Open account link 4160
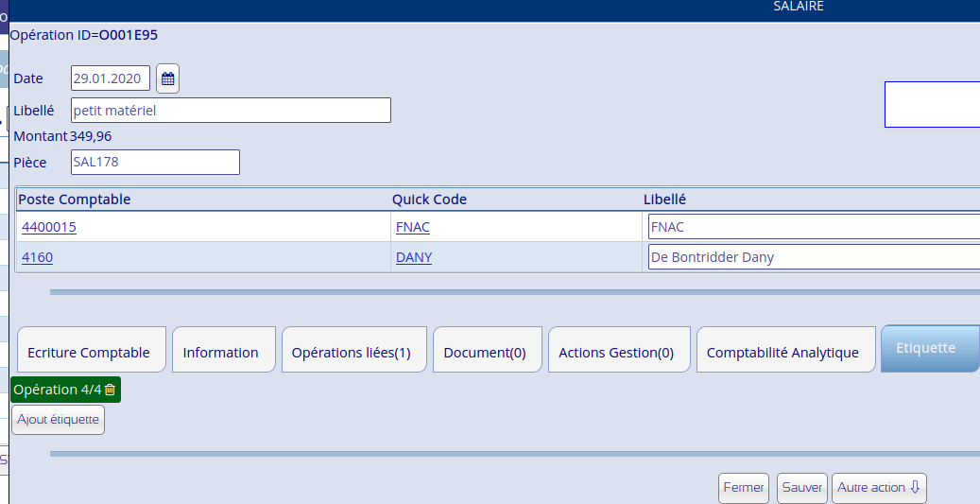Screen dimensions: 980x504 click(x=37, y=256)
